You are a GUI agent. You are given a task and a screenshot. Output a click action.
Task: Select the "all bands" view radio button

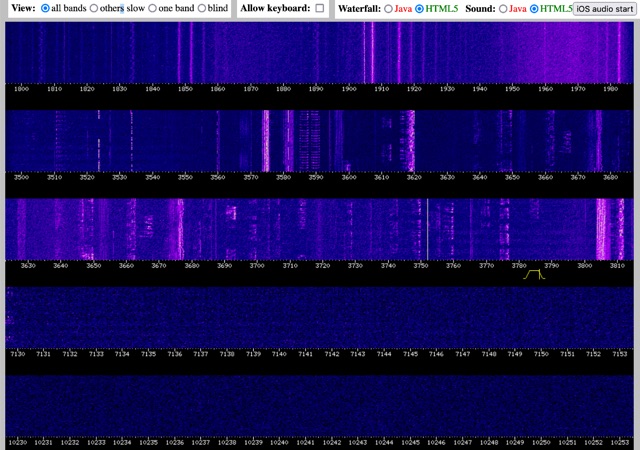coord(45,8)
